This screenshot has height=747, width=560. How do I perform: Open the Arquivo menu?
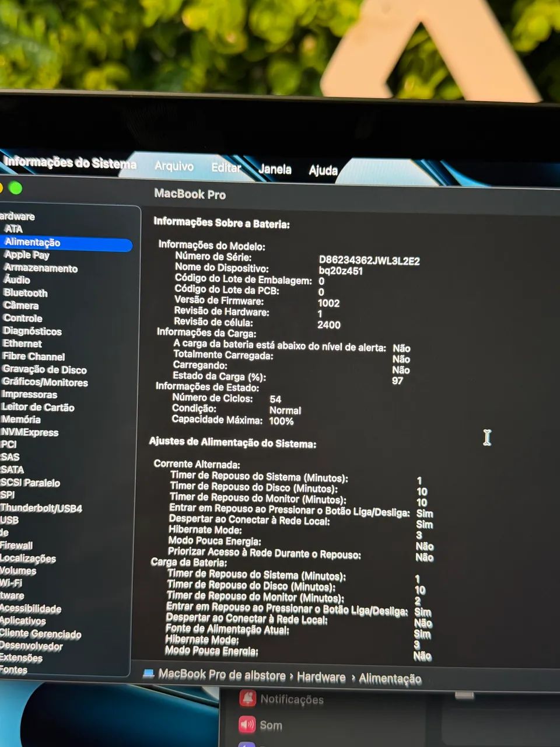(x=174, y=166)
